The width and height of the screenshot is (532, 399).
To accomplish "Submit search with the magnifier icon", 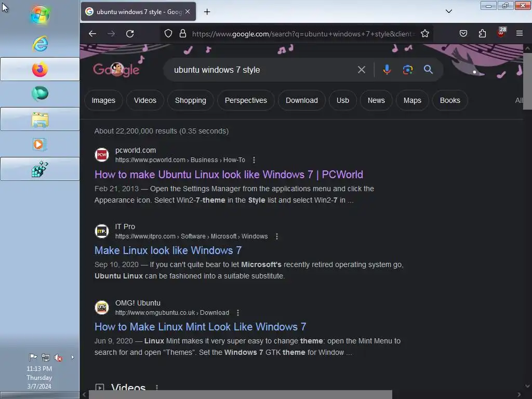I will click(428, 70).
